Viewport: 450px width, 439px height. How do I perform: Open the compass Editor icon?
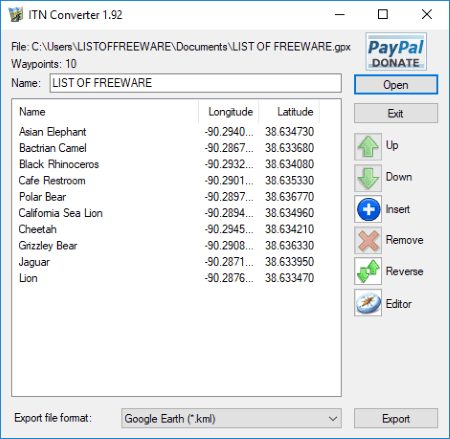click(368, 303)
